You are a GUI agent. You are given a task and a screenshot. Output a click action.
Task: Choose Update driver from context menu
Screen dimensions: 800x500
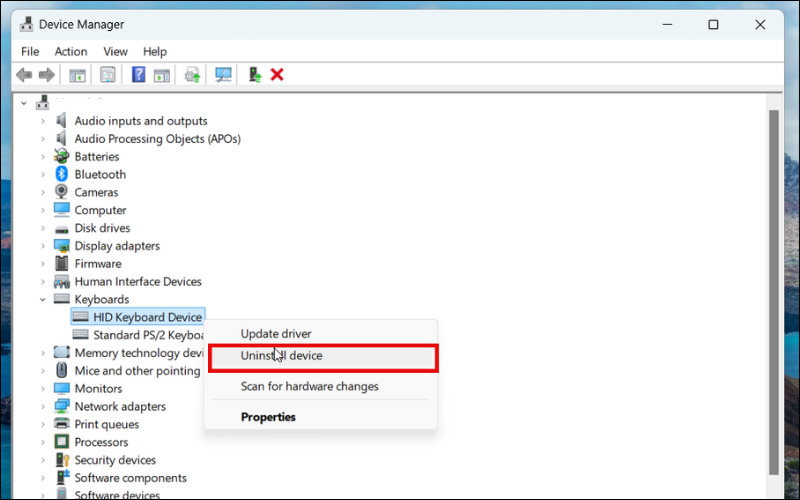click(x=320, y=334)
